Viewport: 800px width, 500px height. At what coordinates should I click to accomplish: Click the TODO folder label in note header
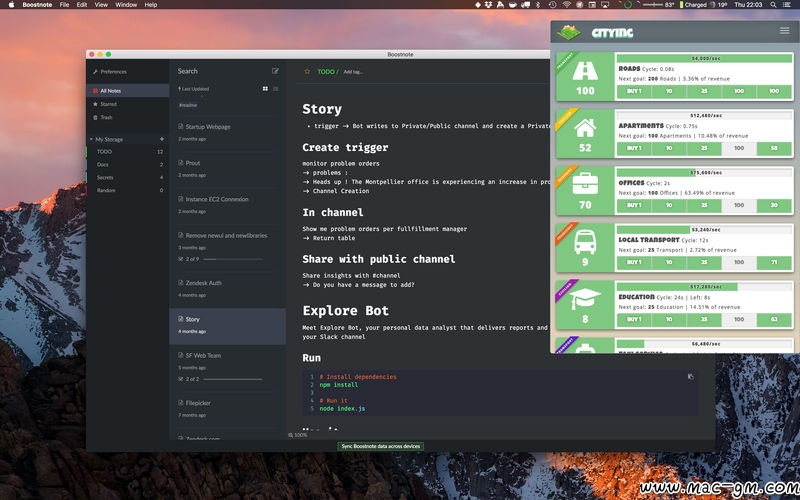(x=326, y=72)
